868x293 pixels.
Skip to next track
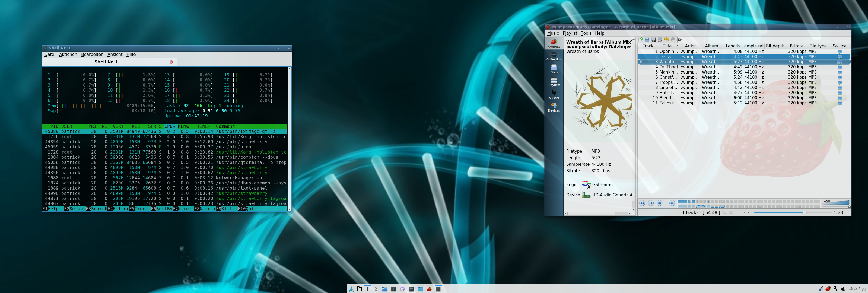[x=672, y=203]
